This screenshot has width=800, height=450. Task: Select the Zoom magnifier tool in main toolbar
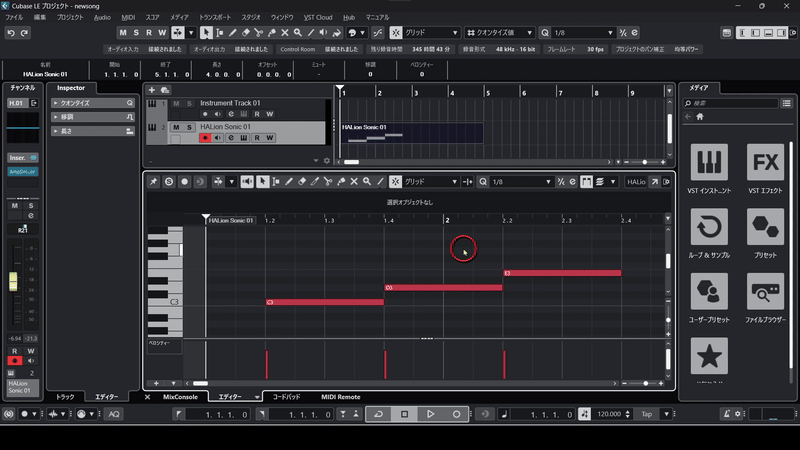pyautogui.click(x=297, y=33)
